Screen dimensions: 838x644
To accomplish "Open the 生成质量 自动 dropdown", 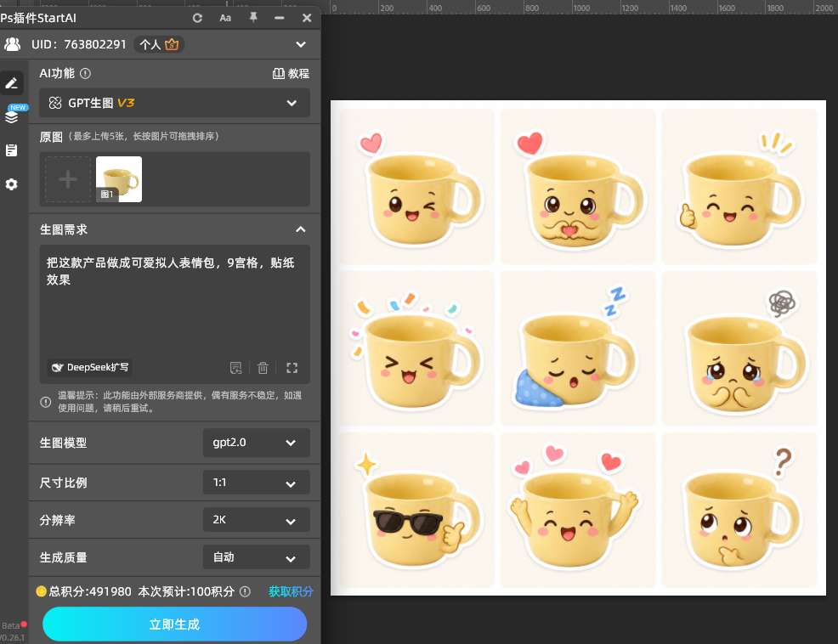I will tap(257, 557).
